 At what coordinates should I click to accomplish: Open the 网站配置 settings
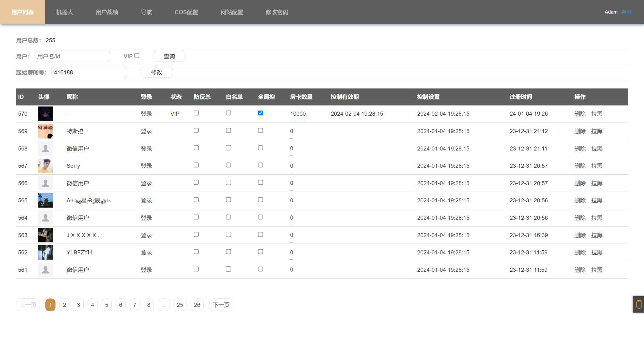(x=232, y=12)
